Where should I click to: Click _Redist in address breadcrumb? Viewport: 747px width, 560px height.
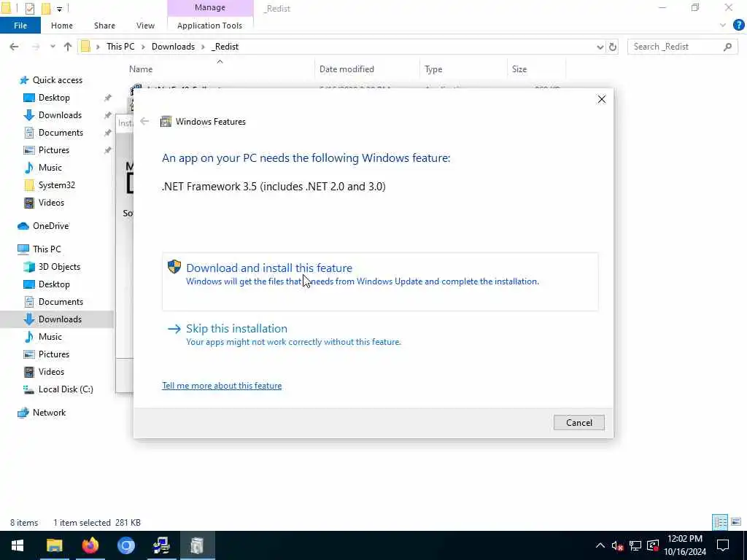225,47
